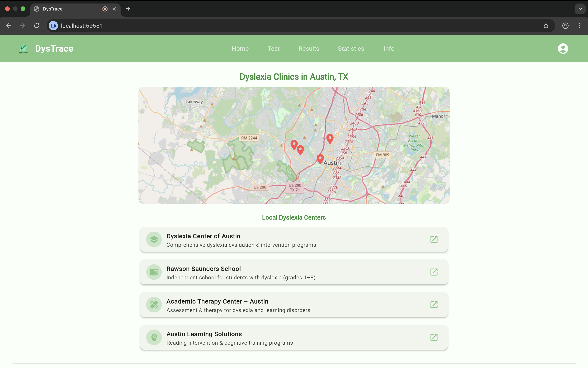The width and height of the screenshot is (588, 368).
Task: Click northernmost red map pin marker
Action: 330,138
